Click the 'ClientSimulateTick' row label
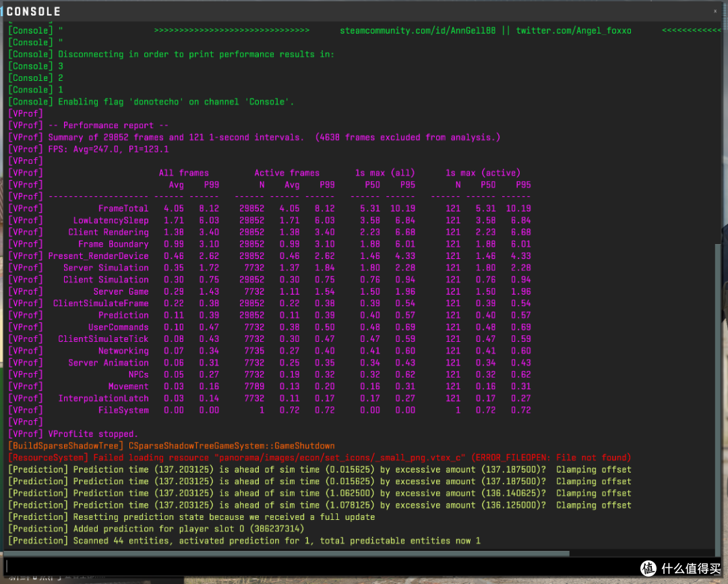728x584 pixels. click(x=104, y=339)
